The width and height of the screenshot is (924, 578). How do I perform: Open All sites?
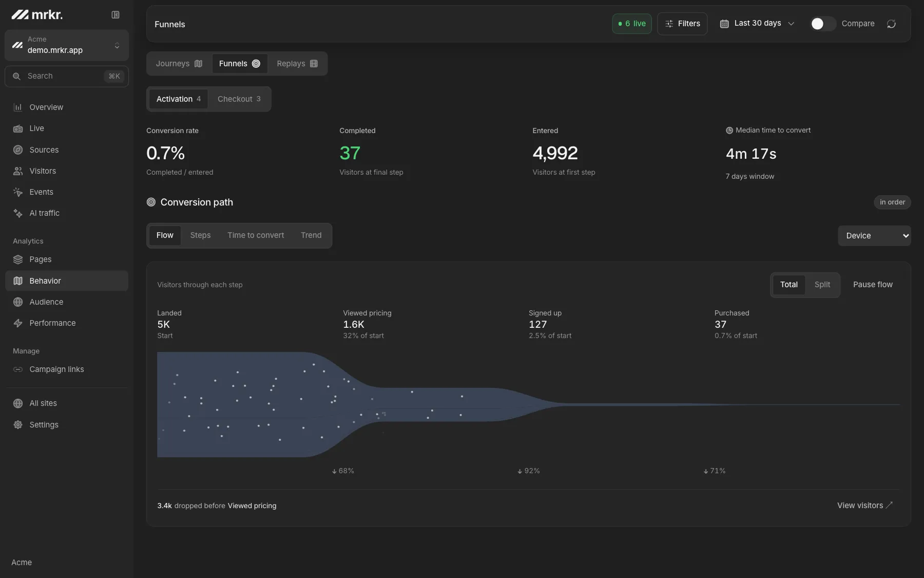click(x=67, y=403)
